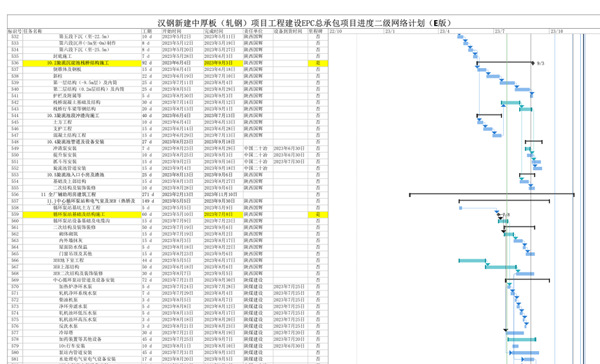Screen dimensions: 600x364
Task: Click the row ID 532 cell
Action: point(15,36)
